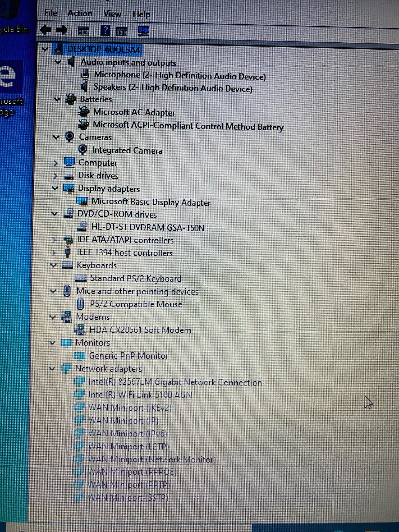399x532 pixels.
Task: Collapse the Network adapters category
Action: (52, 368)
